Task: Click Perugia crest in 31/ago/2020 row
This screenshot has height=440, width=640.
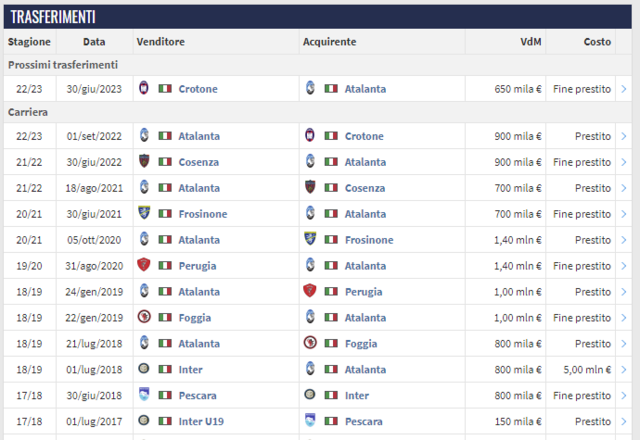Action: 144,264
